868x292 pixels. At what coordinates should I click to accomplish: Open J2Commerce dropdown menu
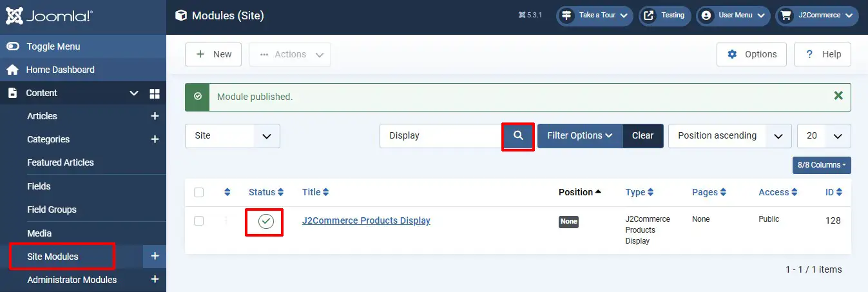tap(817, 15)
